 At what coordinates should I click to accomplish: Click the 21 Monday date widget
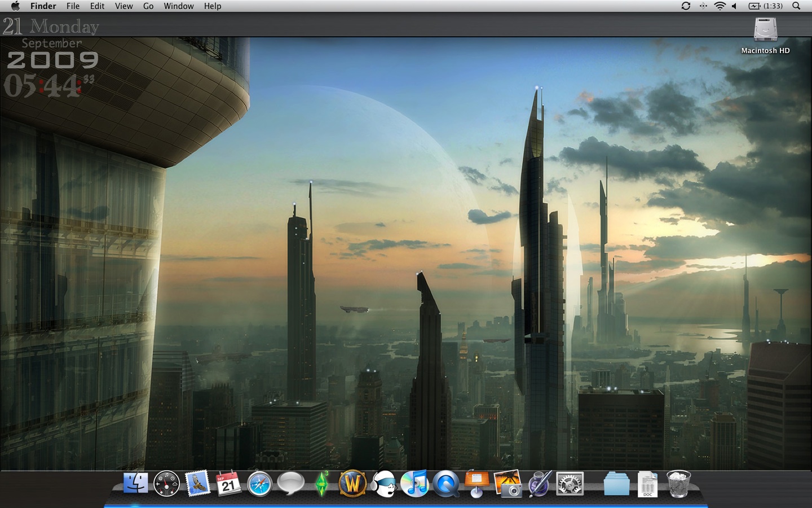51,26
